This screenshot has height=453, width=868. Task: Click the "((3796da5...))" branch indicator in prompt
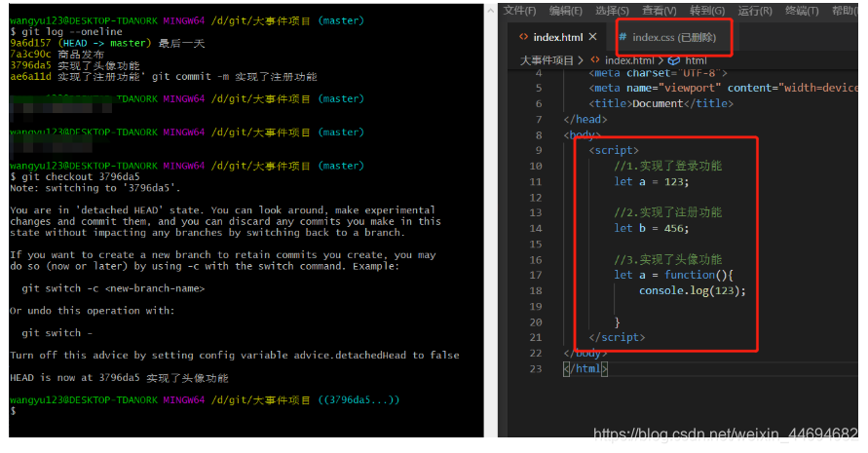coord(359,399)
